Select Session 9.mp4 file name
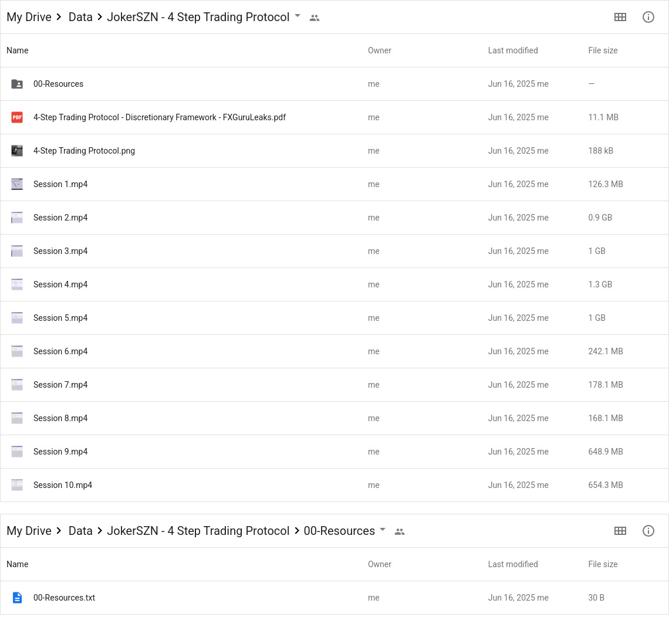 [x=60, y=452]
